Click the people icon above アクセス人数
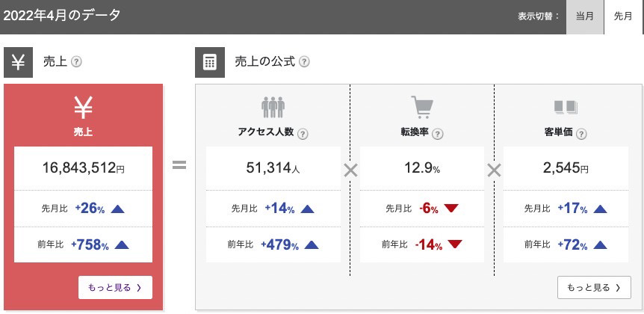Screen dimensions: 644x314 (x=273, y=107)
